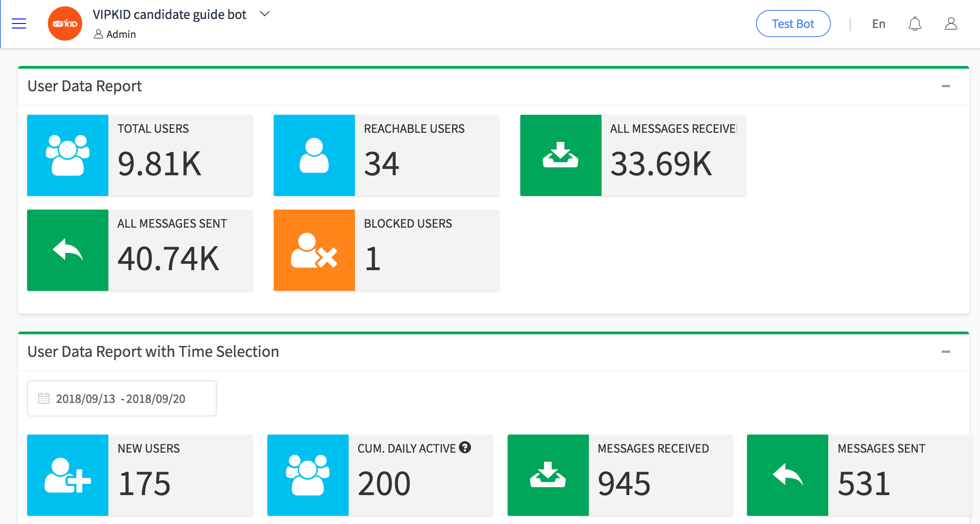Open the user profile icon

[x=951, y=23]
